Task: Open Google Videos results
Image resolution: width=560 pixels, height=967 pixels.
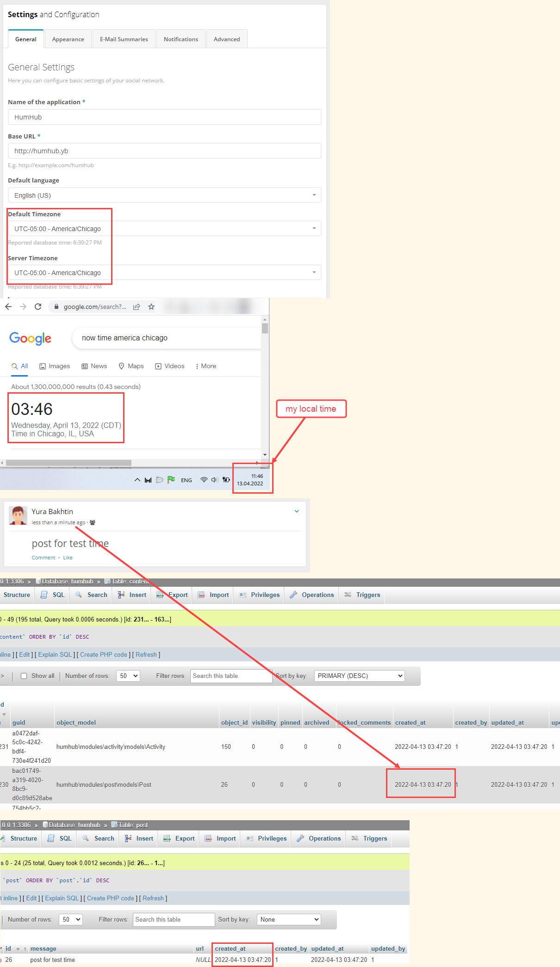Action: (170, 366)
